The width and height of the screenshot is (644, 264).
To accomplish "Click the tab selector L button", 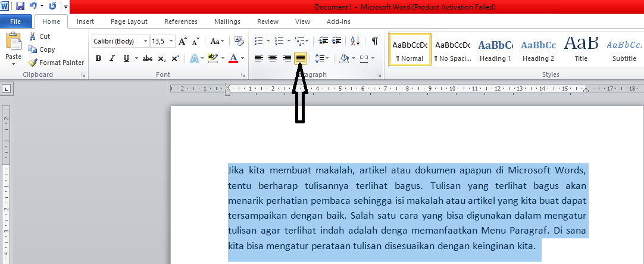I will coord(7,88).
